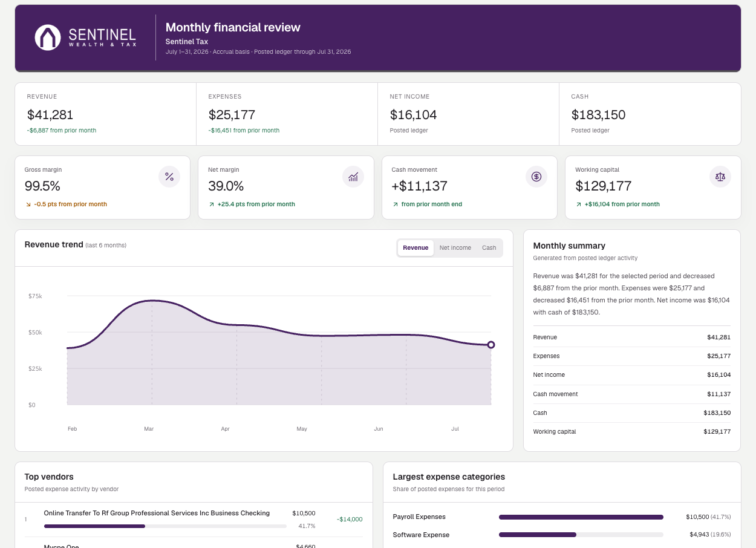Click the Monthly summary heading

click(569, 246)
